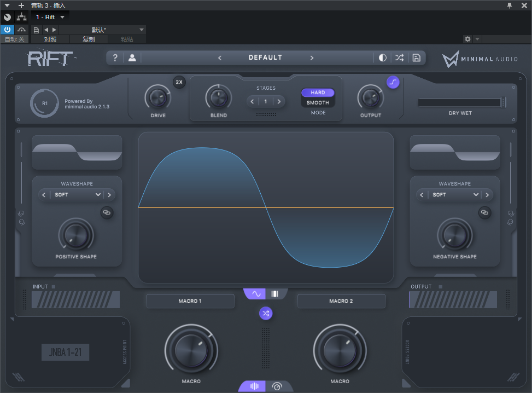
Task: Open the plugin routing icon
Action: 22,17
